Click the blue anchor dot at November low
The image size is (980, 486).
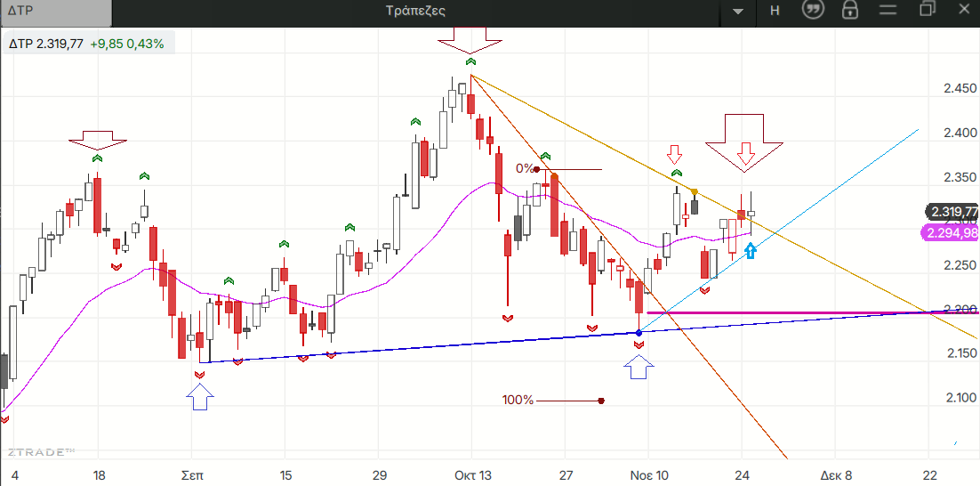click(639, 333)
